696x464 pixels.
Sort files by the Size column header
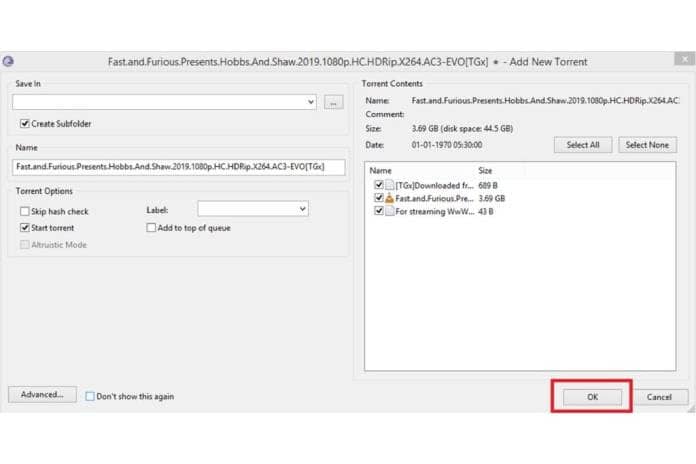pos(485,171)
